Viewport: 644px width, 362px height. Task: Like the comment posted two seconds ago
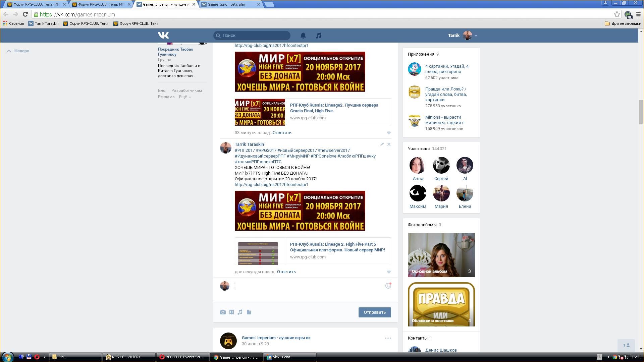point(389,272)
